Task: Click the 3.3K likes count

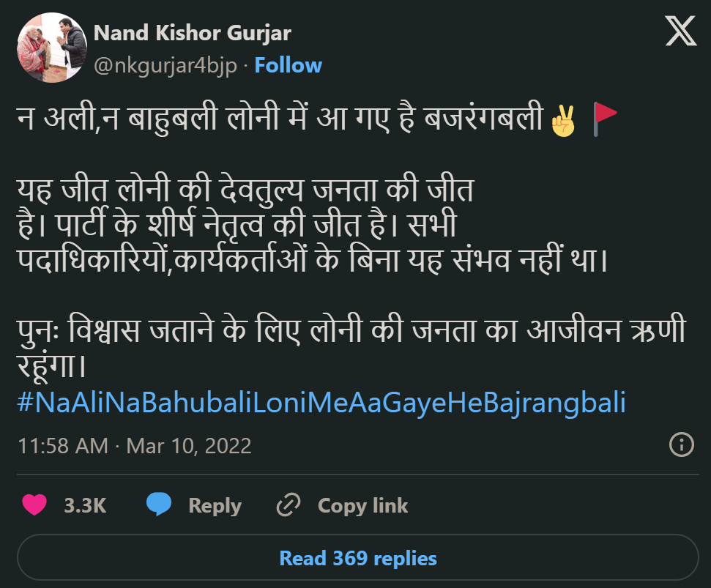Action: click(85, 505)
